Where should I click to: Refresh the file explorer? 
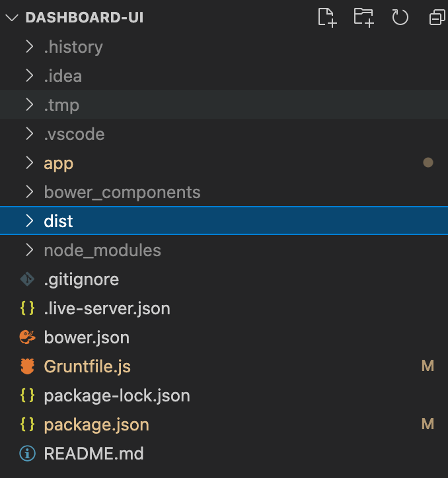(400, 17)
